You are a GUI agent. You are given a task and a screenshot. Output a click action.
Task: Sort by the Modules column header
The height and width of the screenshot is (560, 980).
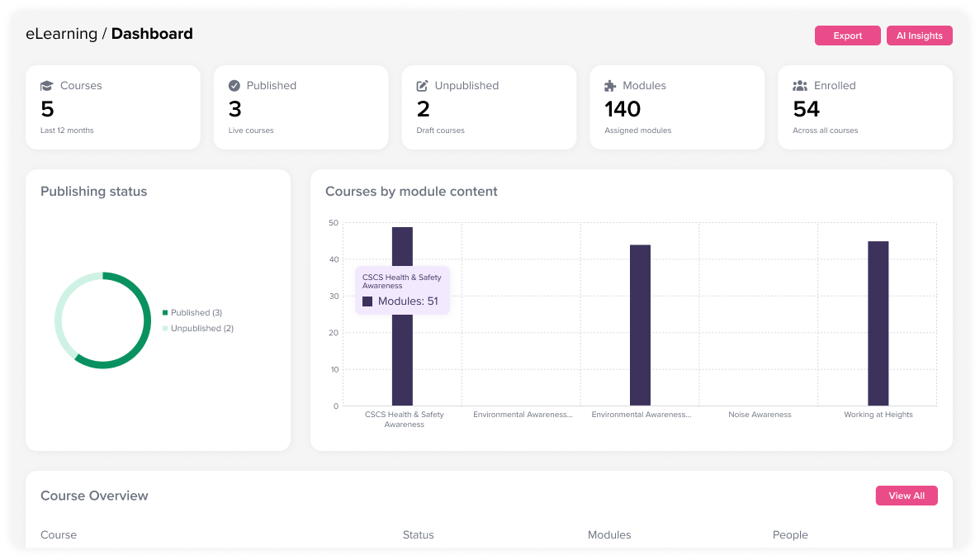pos(608,535)
